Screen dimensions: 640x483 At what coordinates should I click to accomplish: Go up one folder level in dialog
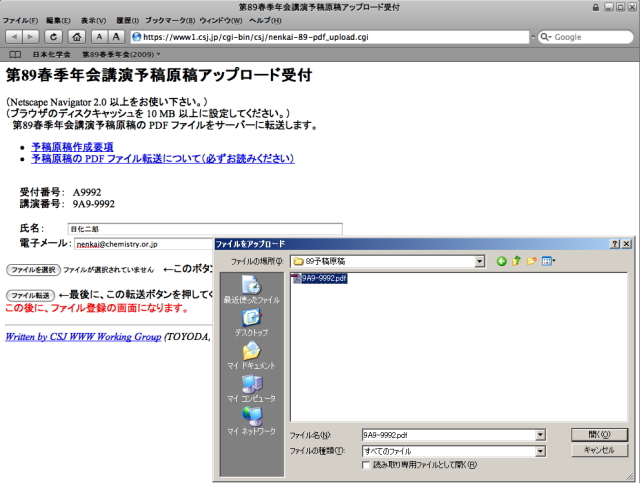(517, 261)
